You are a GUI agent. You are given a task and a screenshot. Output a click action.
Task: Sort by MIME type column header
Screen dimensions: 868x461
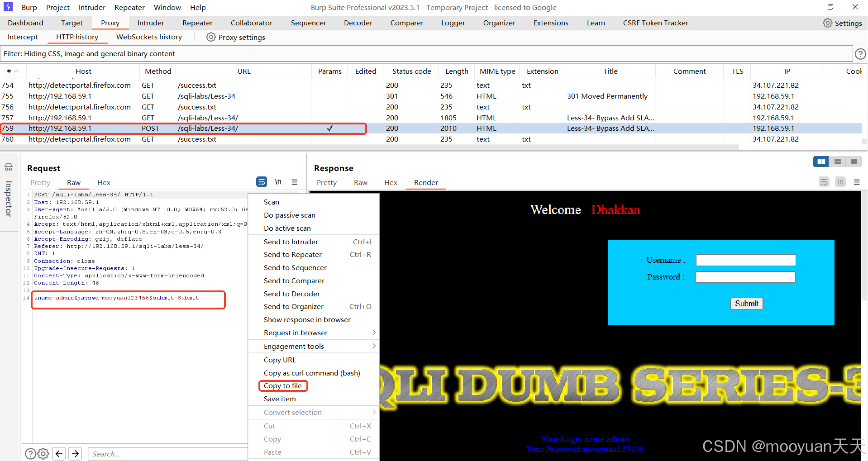(497, 71)
